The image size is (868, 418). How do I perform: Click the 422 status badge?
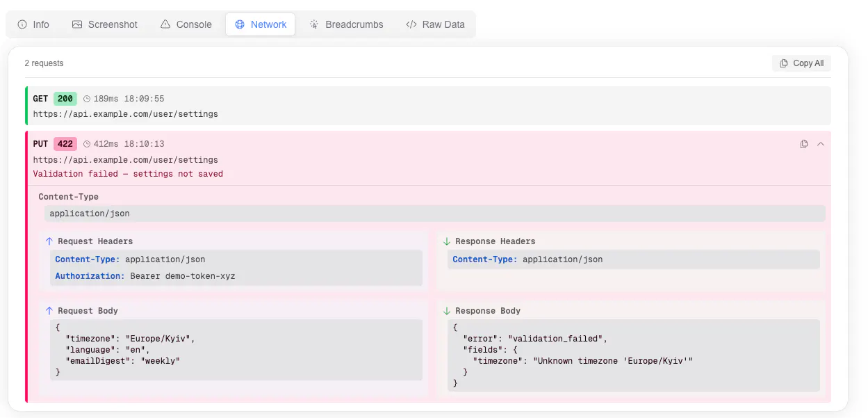(65, 144)
